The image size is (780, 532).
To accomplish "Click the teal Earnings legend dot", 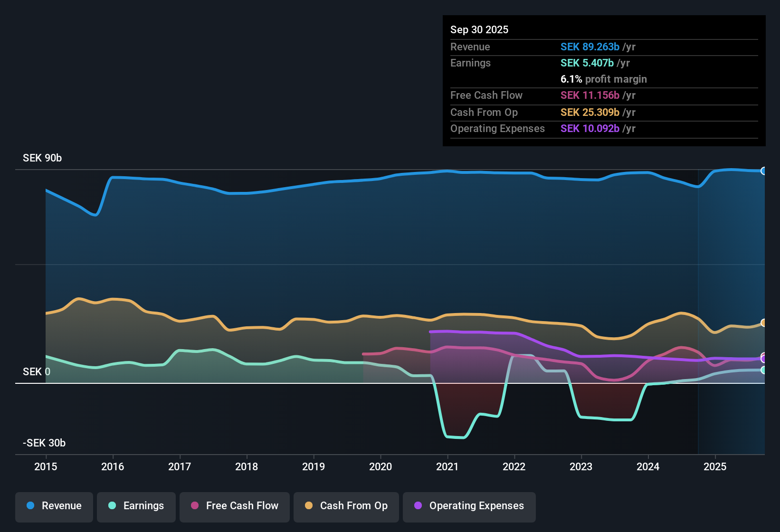I will (x=112, y=505).
